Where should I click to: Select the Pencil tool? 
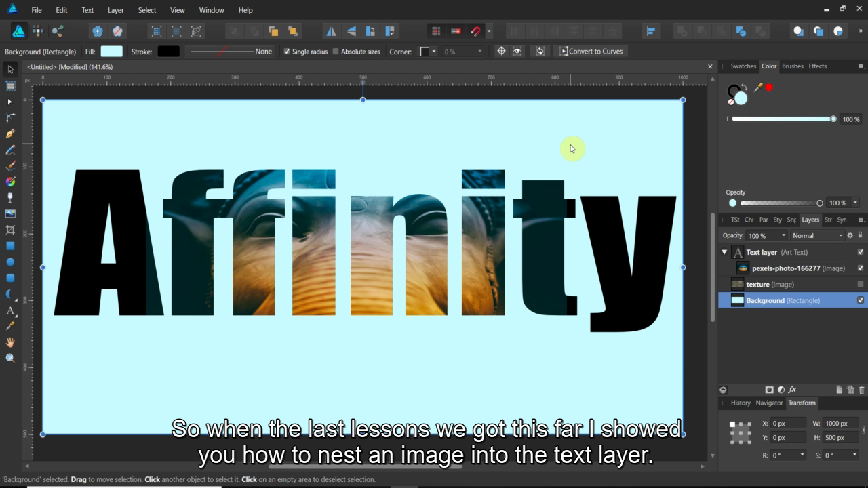pyautogui.click(x=10, y=150)
